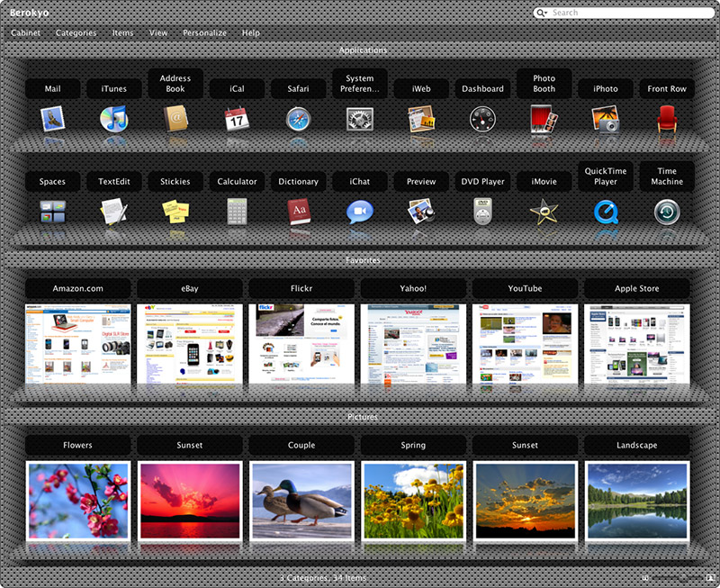Open the Categories menu
This screenshot has height=588, width=720.
pos(76,33)
